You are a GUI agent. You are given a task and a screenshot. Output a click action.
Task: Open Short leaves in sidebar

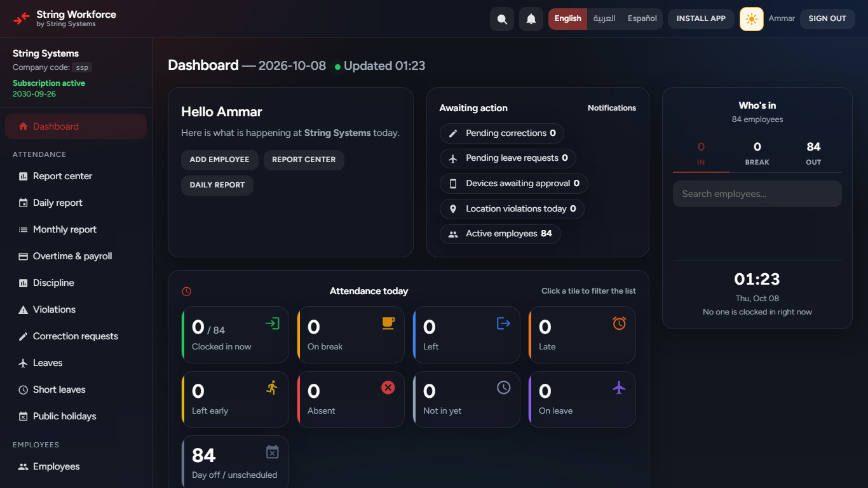(x=76, y=390)
